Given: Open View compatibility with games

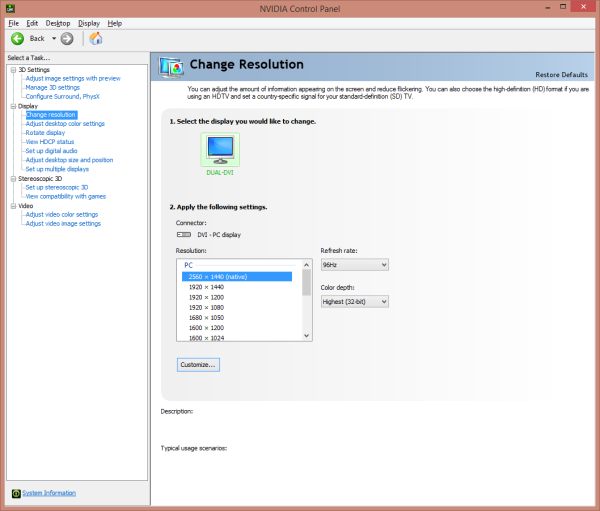Looking at the screenshot, I should tap(65, 196).
